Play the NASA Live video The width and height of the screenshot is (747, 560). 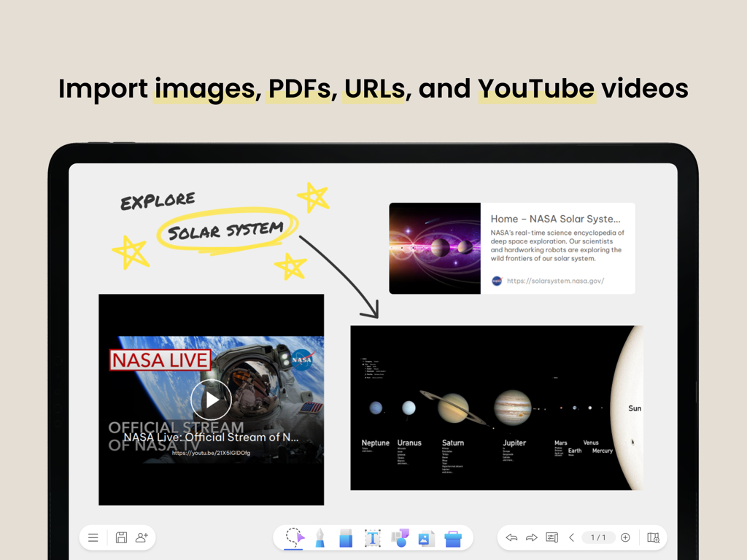pos(211,400)
